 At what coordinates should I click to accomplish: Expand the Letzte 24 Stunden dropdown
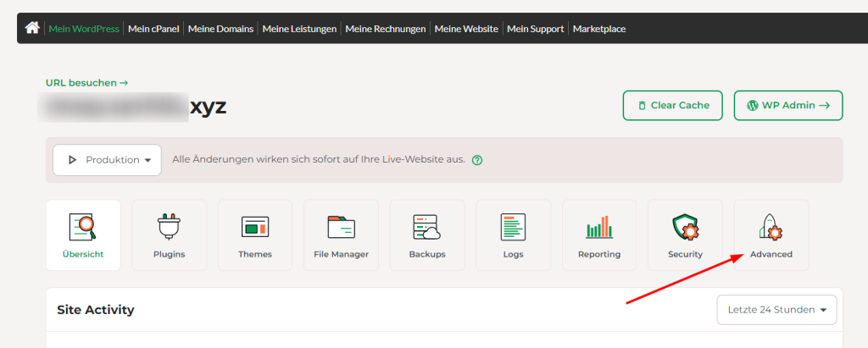click(x=776, y=310)
